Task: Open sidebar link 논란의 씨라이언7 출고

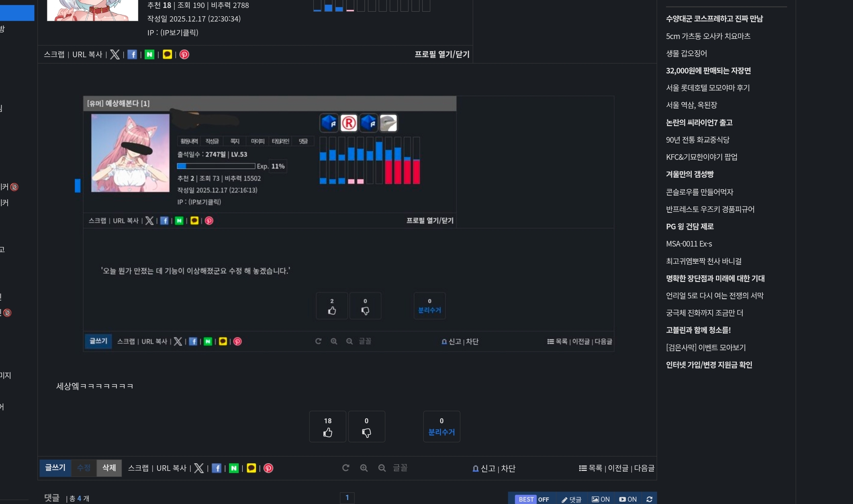Action: 699,122
